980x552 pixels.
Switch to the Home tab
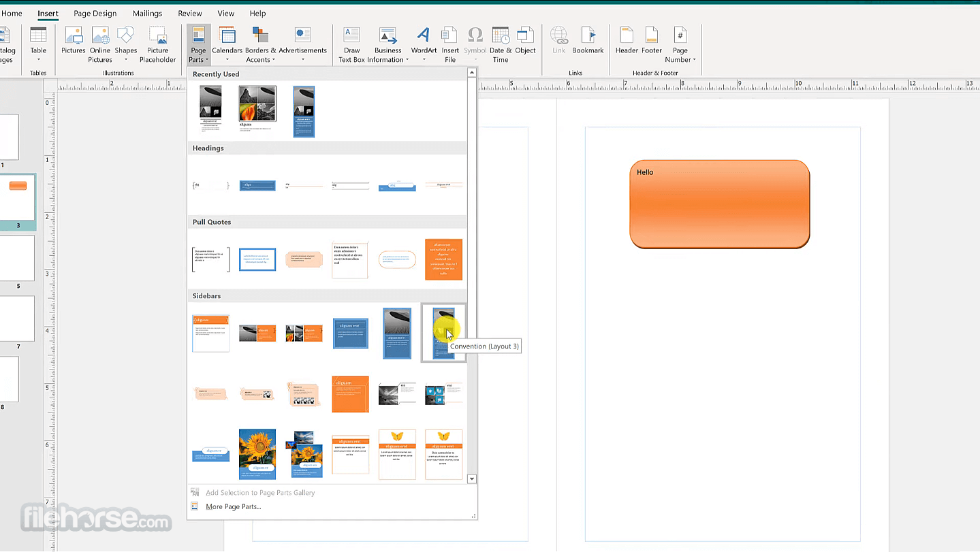12,13
